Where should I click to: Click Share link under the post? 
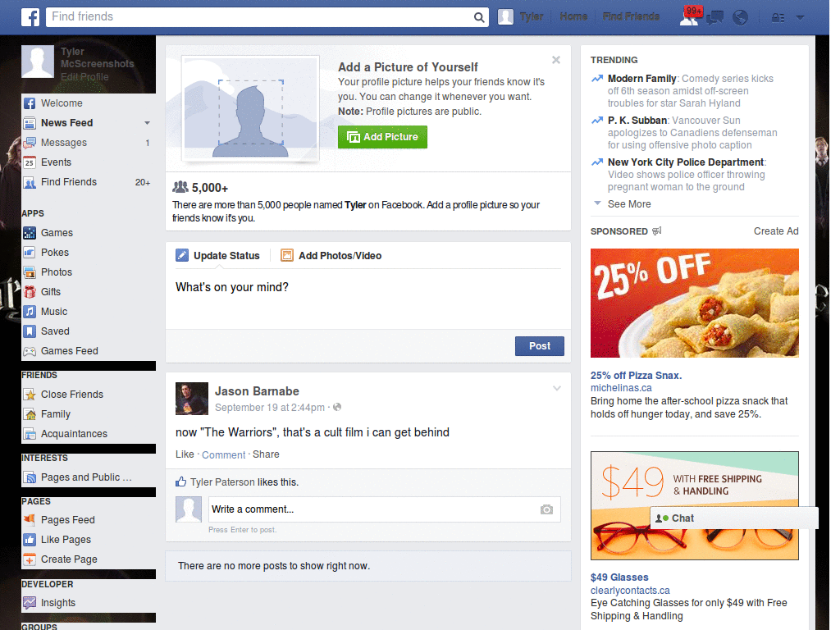pyautogui.click(x=266, y=454)
